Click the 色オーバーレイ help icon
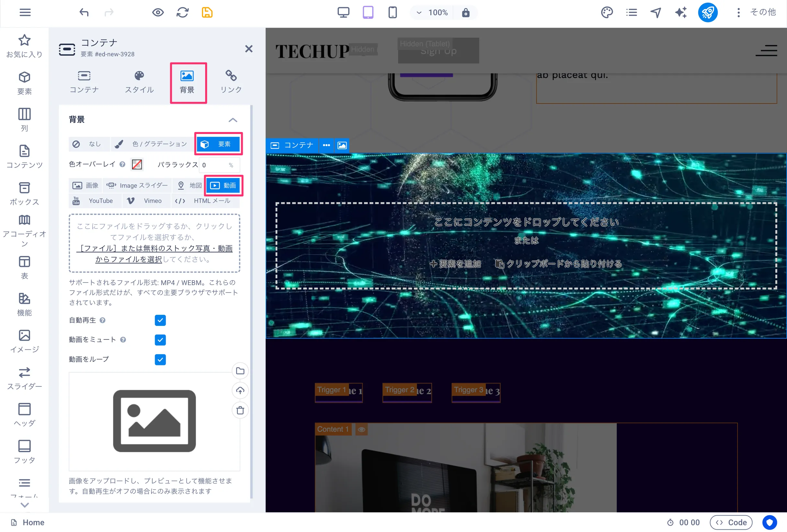This screenshot has width=787, height=532. (x=123, y=164)
